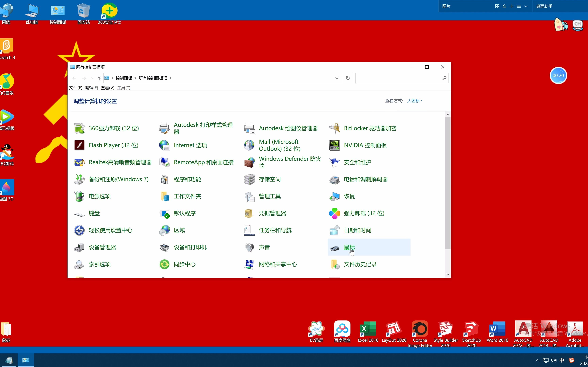Show hidden system tray icons
Image resolution: width=588 pixels, height=367 pixels.
[x=537, y=360]
